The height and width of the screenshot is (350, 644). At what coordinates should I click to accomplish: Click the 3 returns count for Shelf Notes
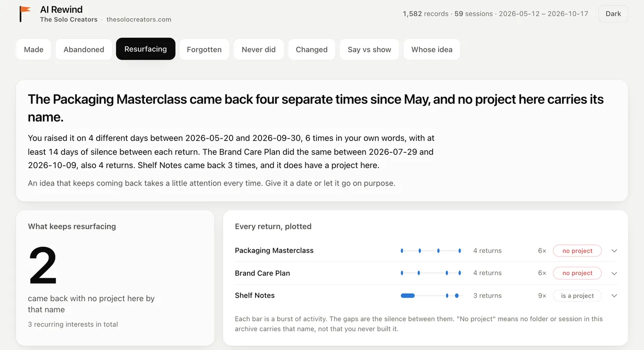488,296
